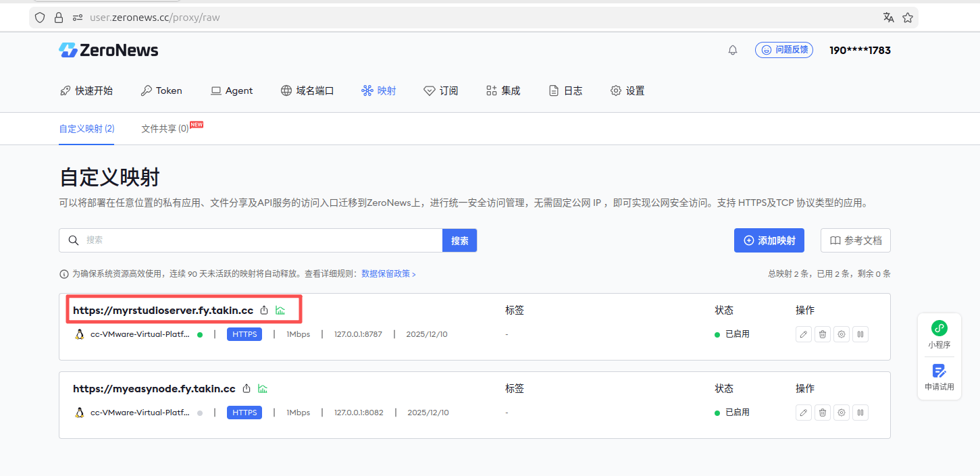Image resolution: width=980 pixels, height=476 pixels.
Task: Open the 域名端口 navigation item
Action: click(x=307, y=90)
